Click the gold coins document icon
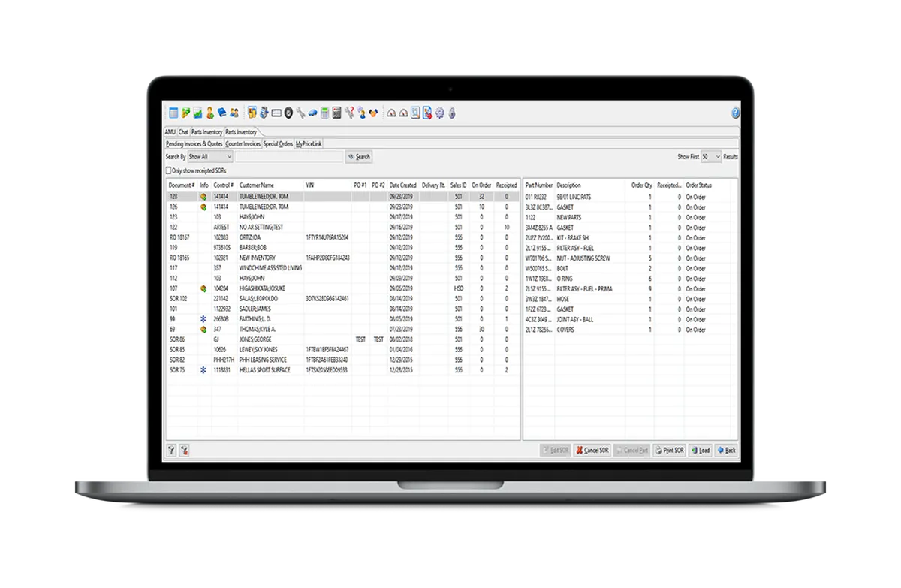This screenshot has width=901, height=588. [x=252, y=113]
